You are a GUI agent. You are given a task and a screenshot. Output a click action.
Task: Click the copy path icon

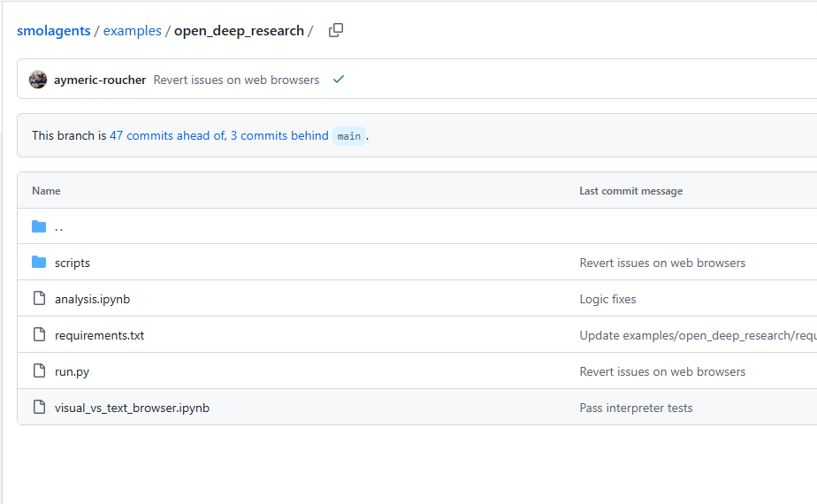(336, 31)
